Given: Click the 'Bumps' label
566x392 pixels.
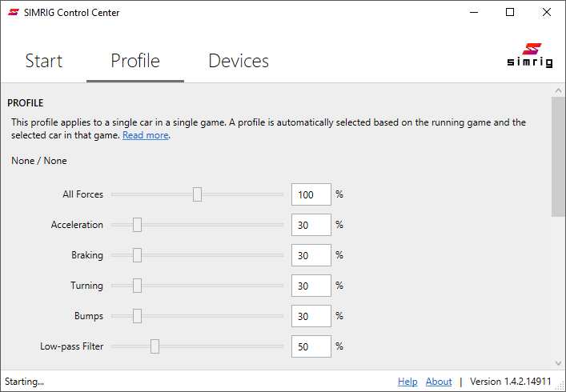Looking at the screenshot, I should [89, 316].
